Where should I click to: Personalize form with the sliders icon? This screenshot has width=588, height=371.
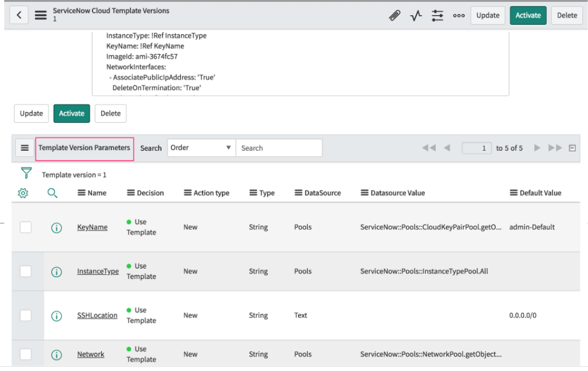[437, 15]
